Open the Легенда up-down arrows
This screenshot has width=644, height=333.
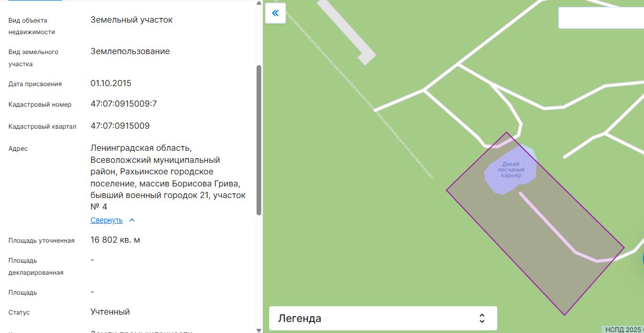[482, 318]
